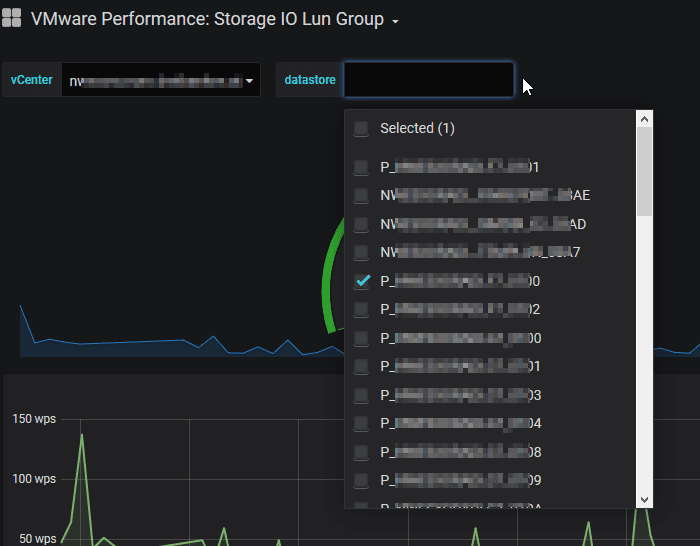
Task: Check the NV datastore ending in 7
Action: pyautogui.click(x=361, y=252)
